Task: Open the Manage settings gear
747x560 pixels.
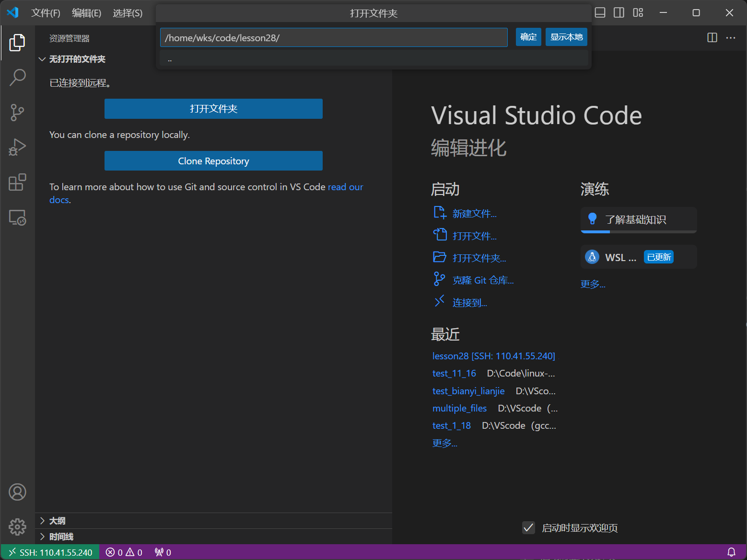Action: pyautogui.click(x=18, y=527)
